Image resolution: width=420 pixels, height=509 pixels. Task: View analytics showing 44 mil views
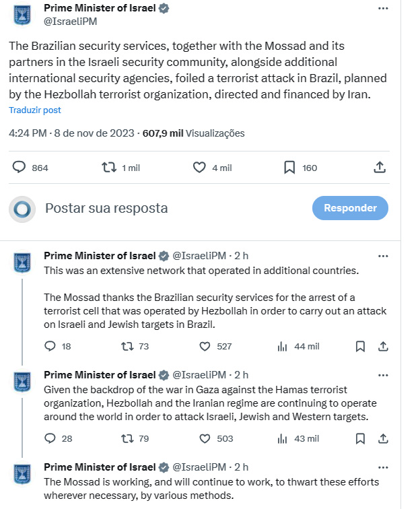coord(298,346)
